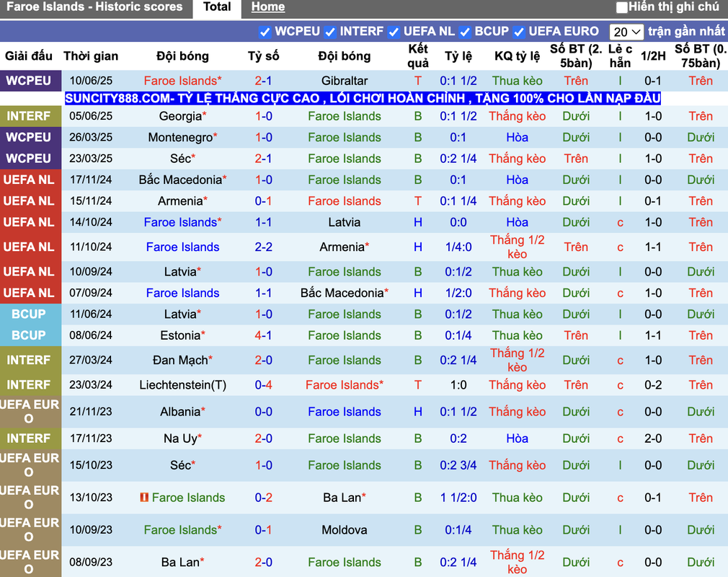Click Liechtenstein(T) team name
The image size is (728, 577).
[182, 385]
